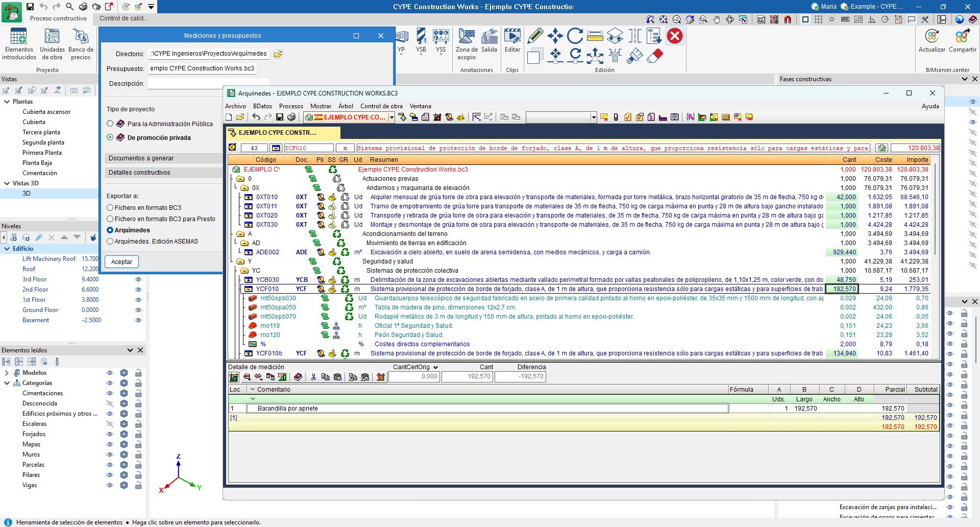980x527 pixels.
Task: Open the Procesos menu
Action: click(291, 106)
